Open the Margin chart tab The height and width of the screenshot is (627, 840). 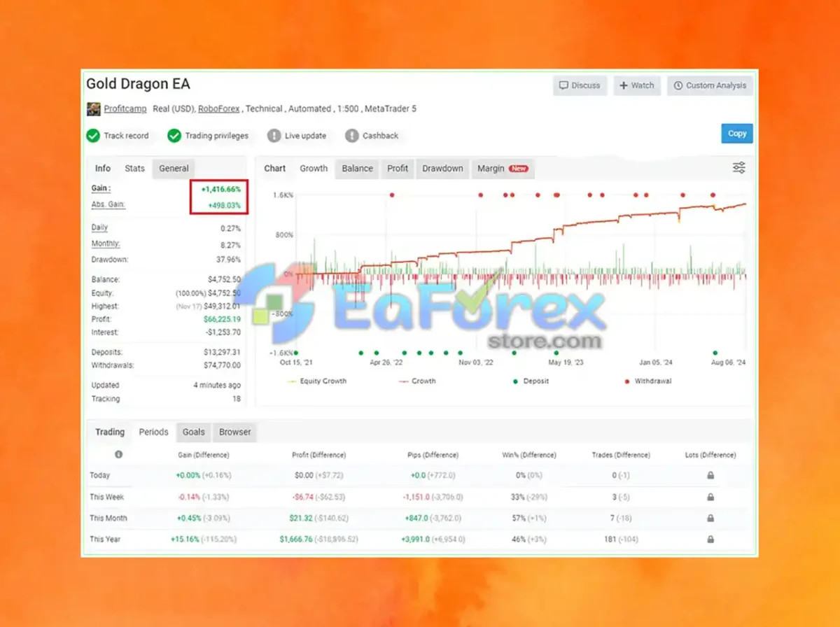(x=503, y=168)
